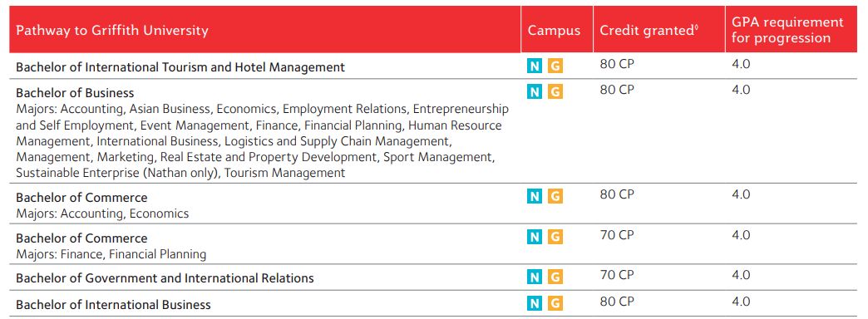
Task: Select G campus icon in Bachelor of Business row
Action: coord(555,91)
